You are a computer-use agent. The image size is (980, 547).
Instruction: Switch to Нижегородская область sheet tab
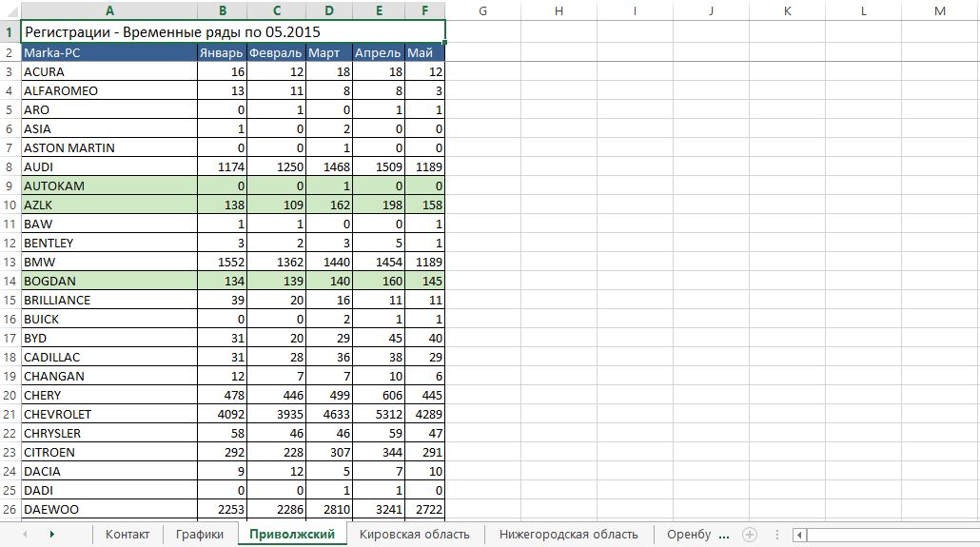(x=568, y=535)
